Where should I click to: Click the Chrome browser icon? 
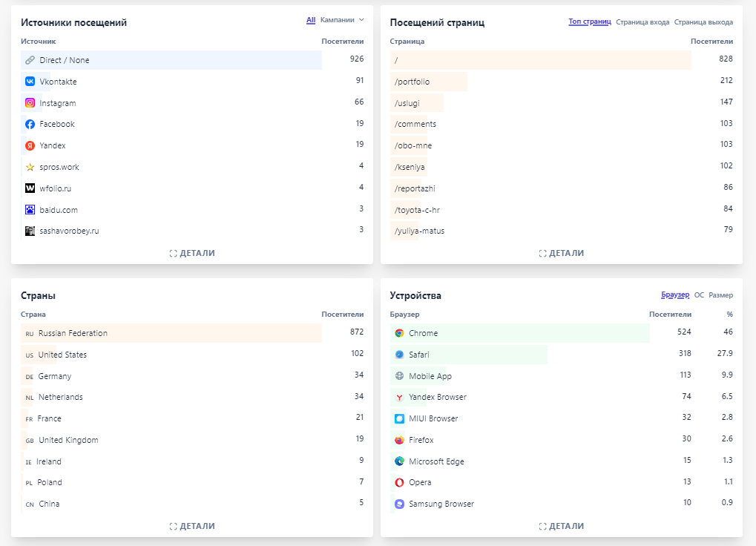[399, 334]
